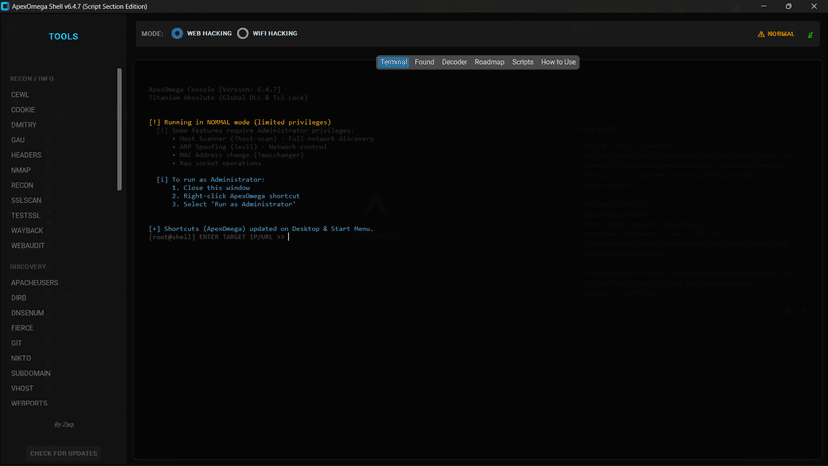
Task: Click the DISCOVERY section header
Action: coord(28,267)
